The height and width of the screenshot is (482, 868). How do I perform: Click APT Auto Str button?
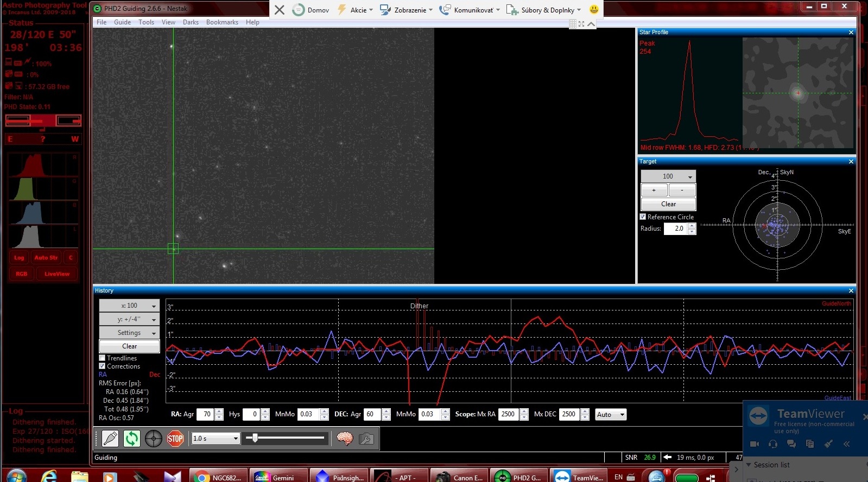pyautogui.click(x=46, y=258)
